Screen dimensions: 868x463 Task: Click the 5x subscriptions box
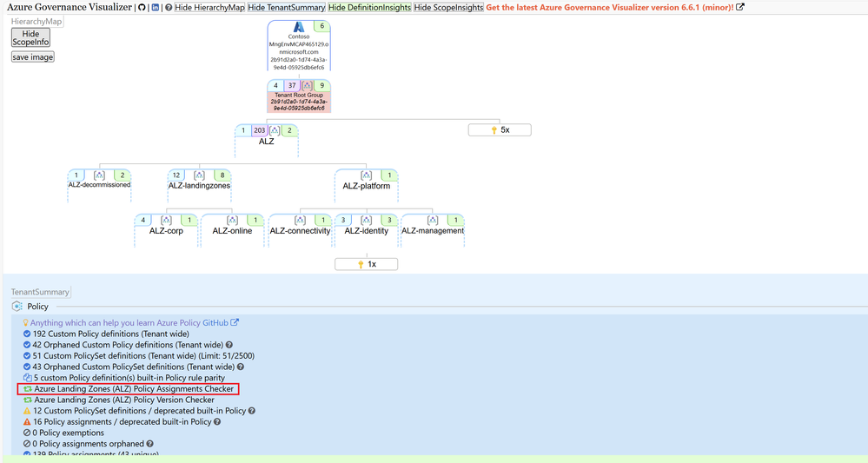pos(500,130)
